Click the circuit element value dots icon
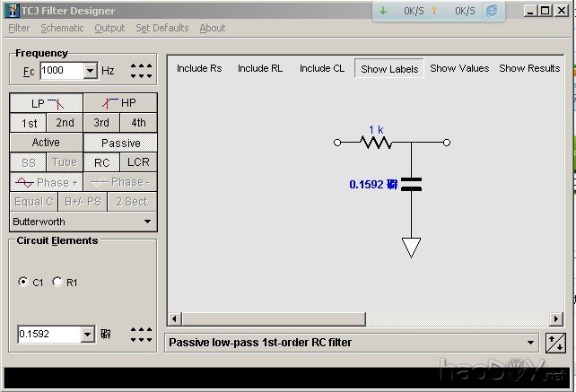Viewport: 576px width, 392px height. 141,335
